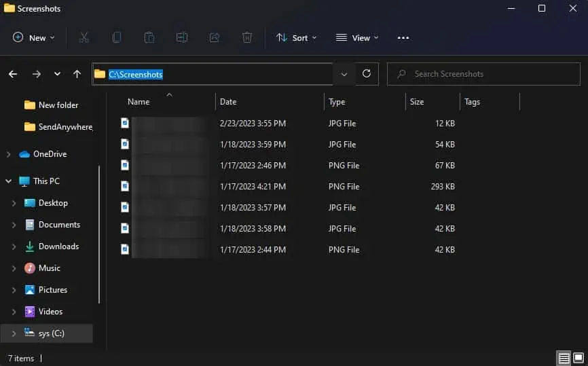Go forward with the right arrow
Viewport: 588px width, 366px height.
click(37, 74)
